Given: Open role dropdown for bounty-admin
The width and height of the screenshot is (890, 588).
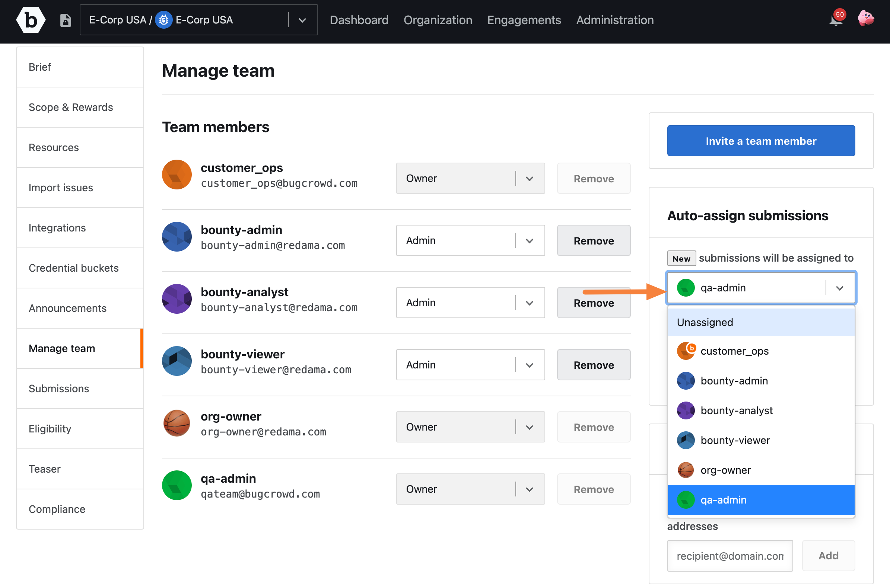Looking at the screenshot, I should [x=471, y=240].
